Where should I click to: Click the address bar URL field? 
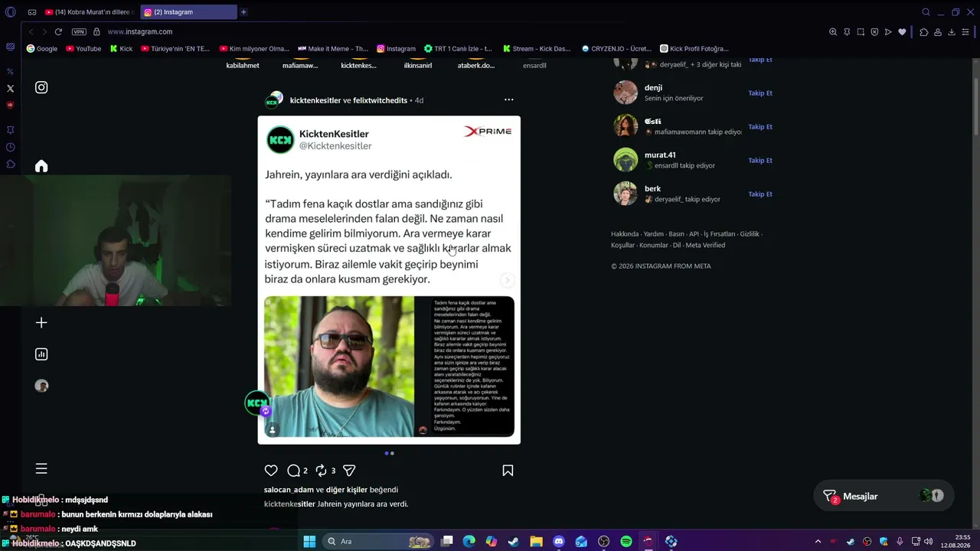click(459, 31)
